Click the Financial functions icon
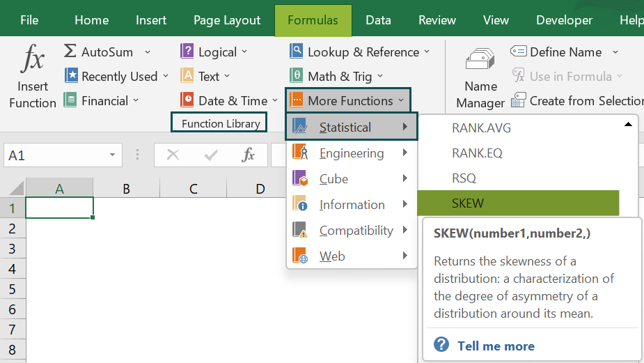The width and height of the screenshot is (644, 363). pyautogui.click(x=70, y=100)
